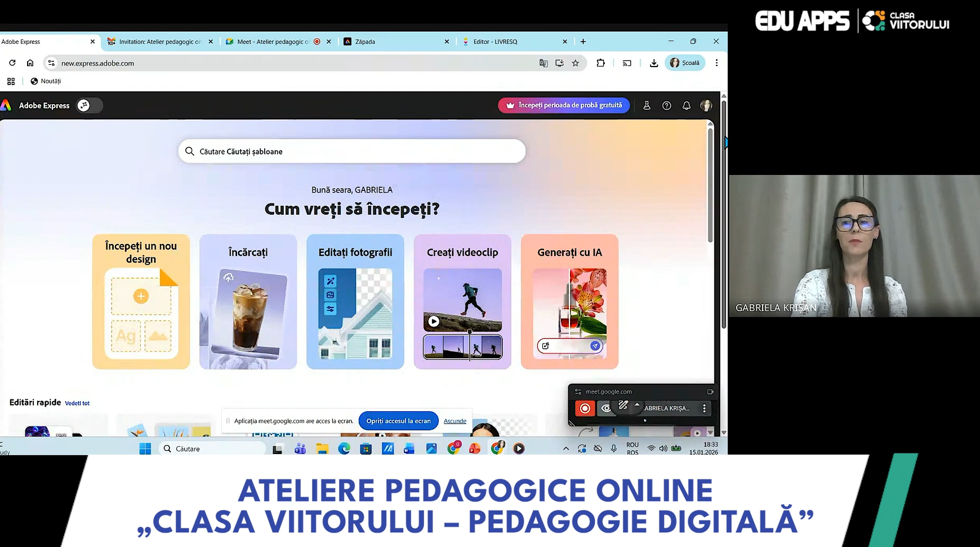Click Opriți accesul la ecran button

398,421
